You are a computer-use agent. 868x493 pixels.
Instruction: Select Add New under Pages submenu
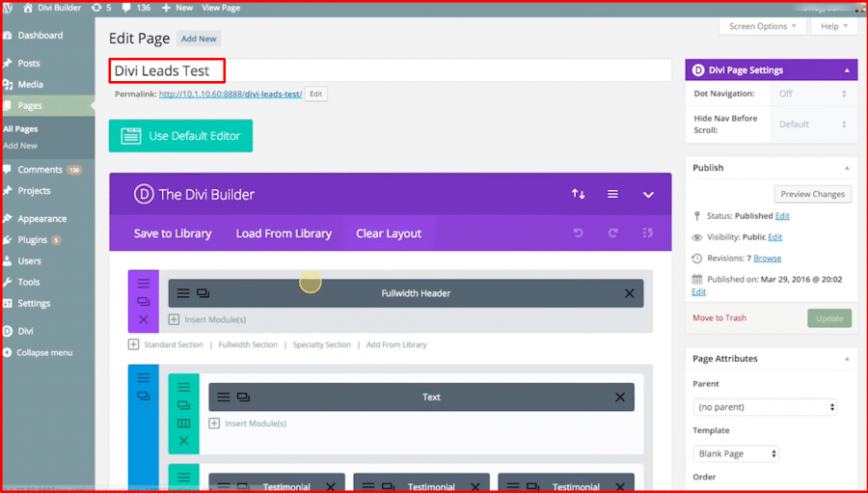point(20,145)
